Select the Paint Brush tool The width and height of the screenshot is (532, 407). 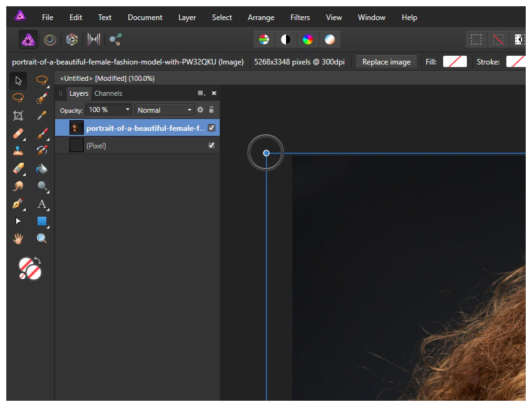pyautogui.click(x=42, y=133)
